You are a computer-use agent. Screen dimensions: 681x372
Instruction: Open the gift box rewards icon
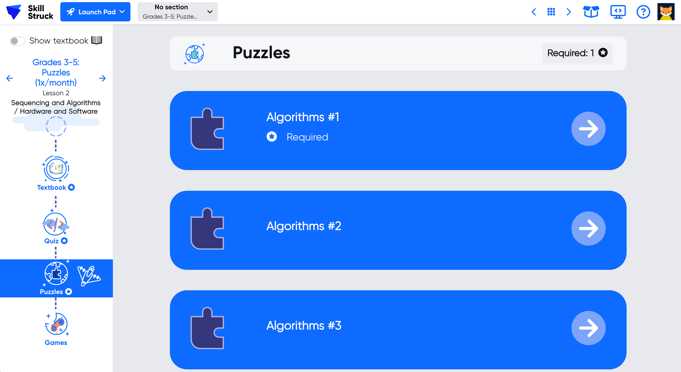point(591,12)
